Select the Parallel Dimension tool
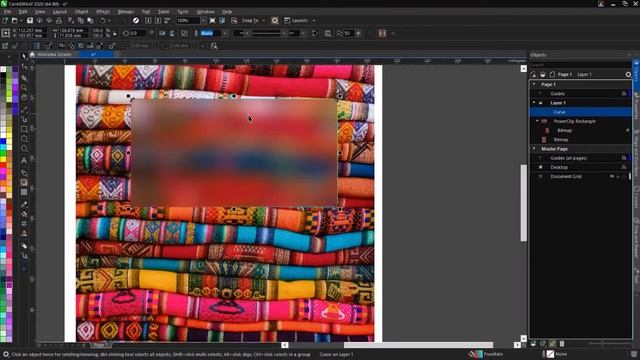640x360 pixels. 24,172
